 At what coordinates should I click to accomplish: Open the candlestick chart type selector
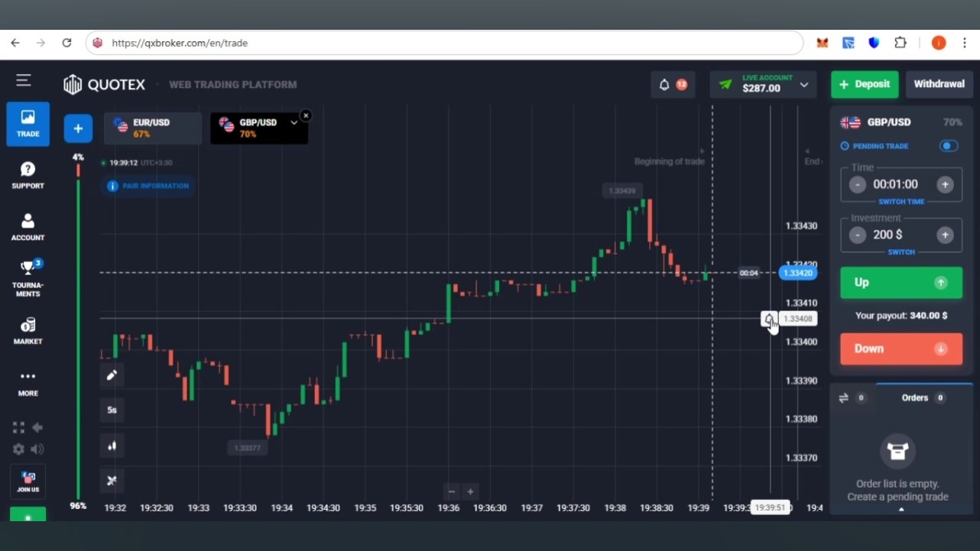pos(112,446)
